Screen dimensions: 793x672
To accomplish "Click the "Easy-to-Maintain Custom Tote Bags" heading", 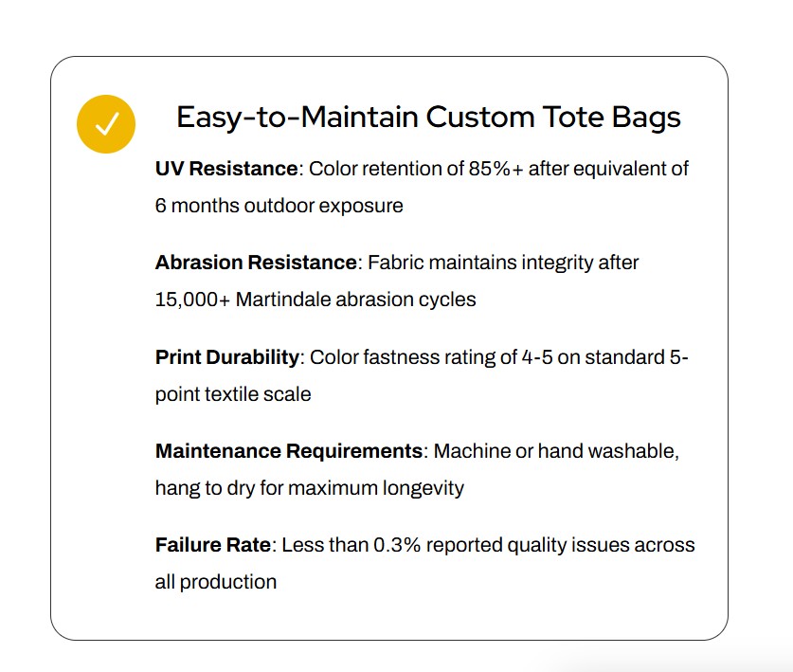I will 428,118.
